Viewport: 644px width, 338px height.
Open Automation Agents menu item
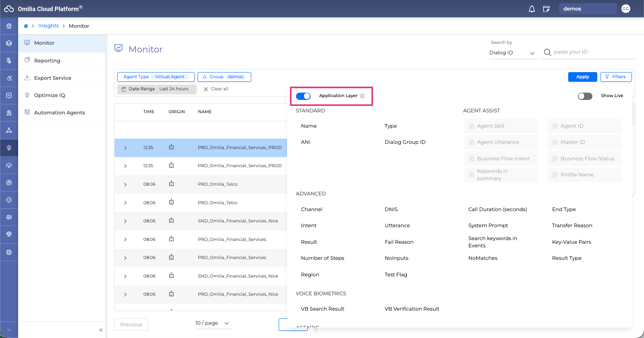[62, 112]
